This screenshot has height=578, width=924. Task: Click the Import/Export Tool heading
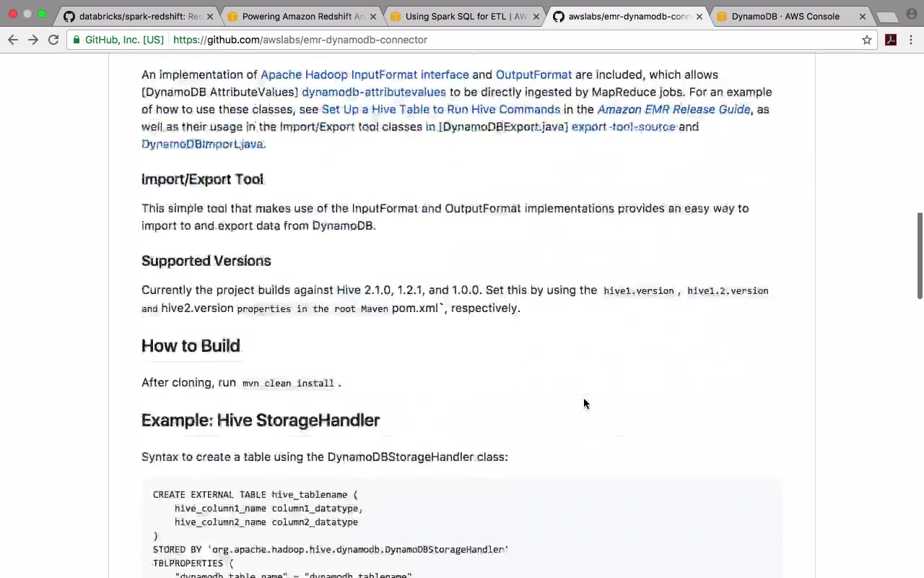pyautogui.click(x=203, y=179)
